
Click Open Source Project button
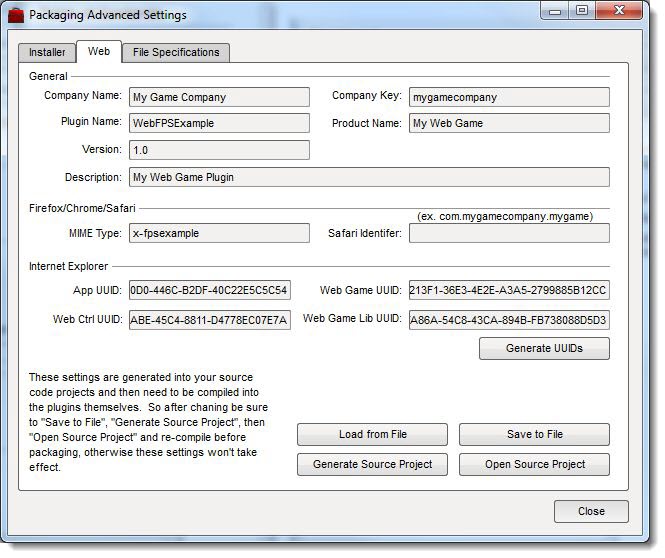click(534, 465)
